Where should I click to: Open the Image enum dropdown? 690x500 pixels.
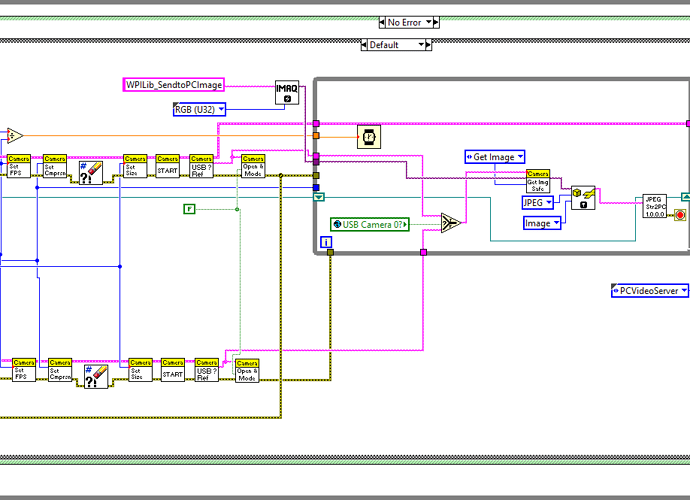point(542,223)
